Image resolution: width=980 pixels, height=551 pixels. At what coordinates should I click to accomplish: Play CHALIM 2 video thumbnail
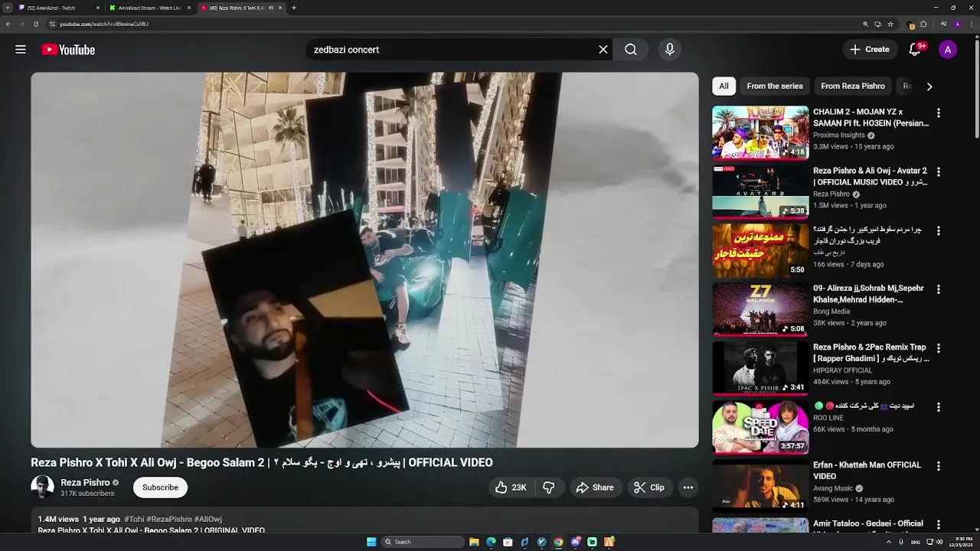[x=760, y=132]
